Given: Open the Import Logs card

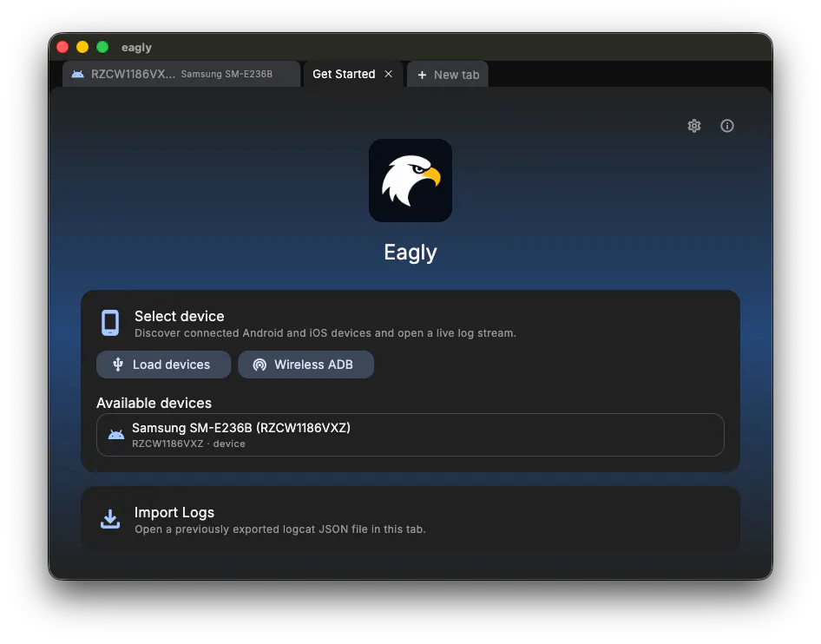Looking at the screenshot, I should [410, 519].
